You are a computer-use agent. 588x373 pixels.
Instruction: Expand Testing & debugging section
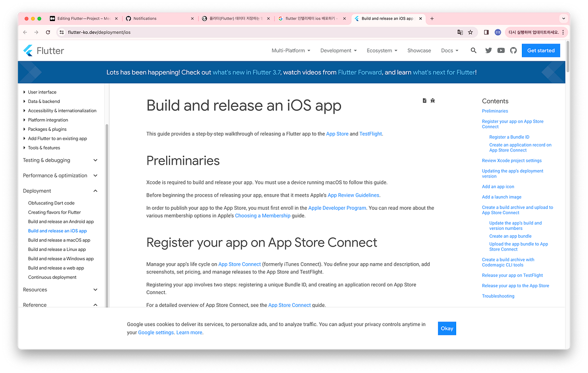point(60,160)
